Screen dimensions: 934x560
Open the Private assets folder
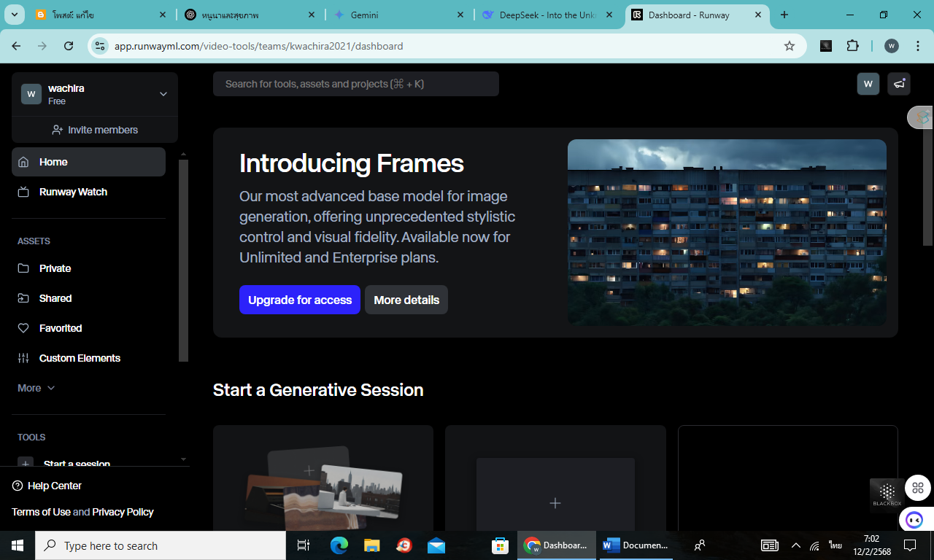point(88,268)
